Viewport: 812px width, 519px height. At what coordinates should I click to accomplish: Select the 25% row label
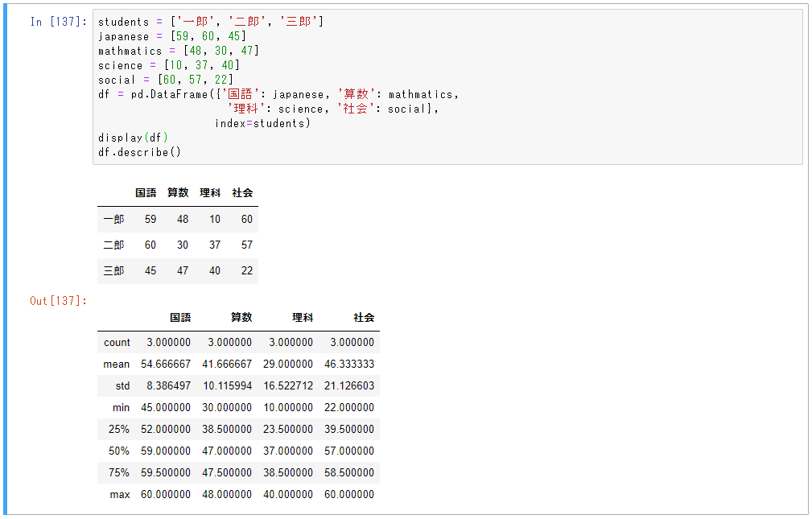coord(119,430)
